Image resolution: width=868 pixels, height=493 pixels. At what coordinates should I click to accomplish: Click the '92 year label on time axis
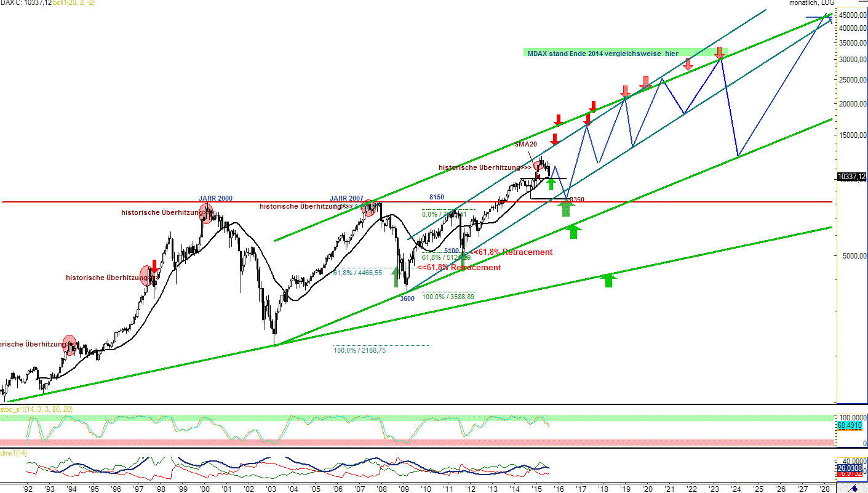(x=27, y=489)
